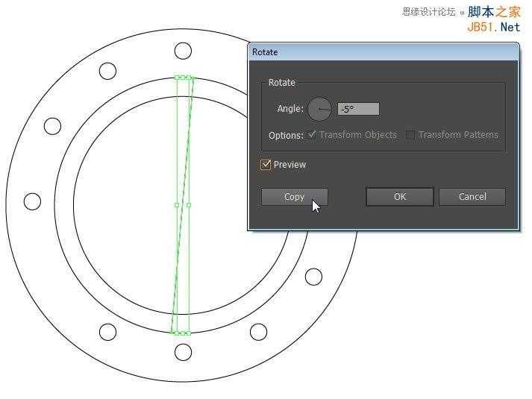The width and height of the screenshot is (532, 399).
Task: Click the green rectangle's left-middle anchor point
Action: click(x=177, y=205)
